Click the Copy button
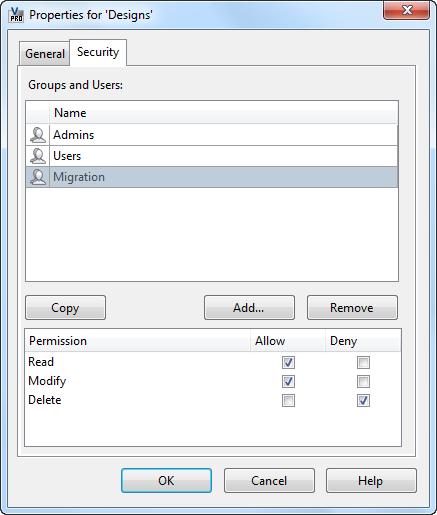Image resolution: width=437 pixels, height=515 pixels. pos(65,308)
